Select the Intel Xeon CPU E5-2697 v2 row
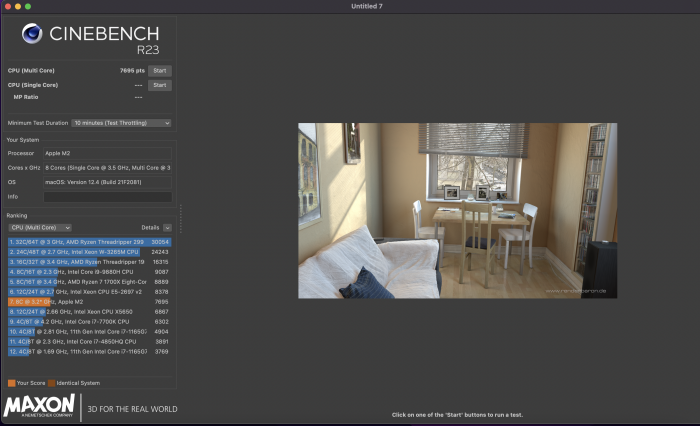Screen dimensions: 700x426 [89, 292]
